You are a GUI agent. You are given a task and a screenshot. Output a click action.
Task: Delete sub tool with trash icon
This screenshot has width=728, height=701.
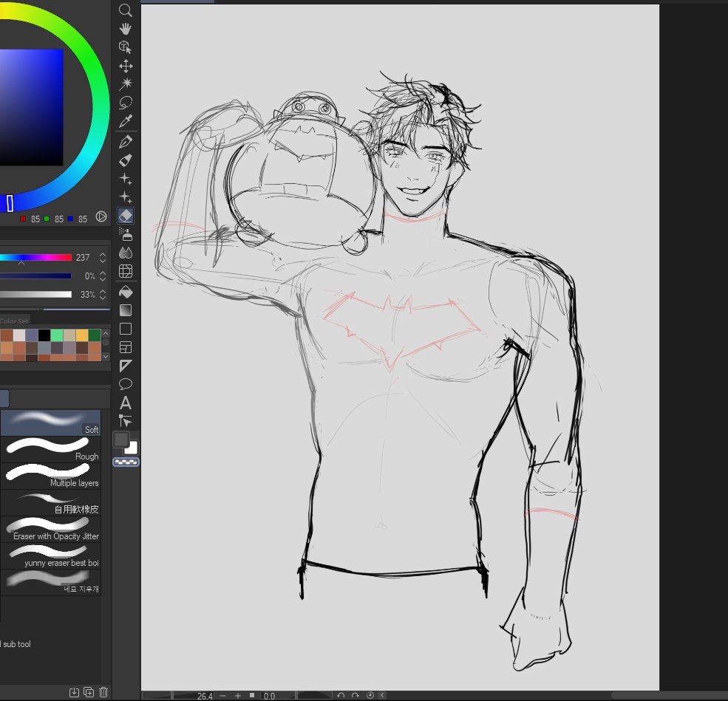tap(103, 692)
